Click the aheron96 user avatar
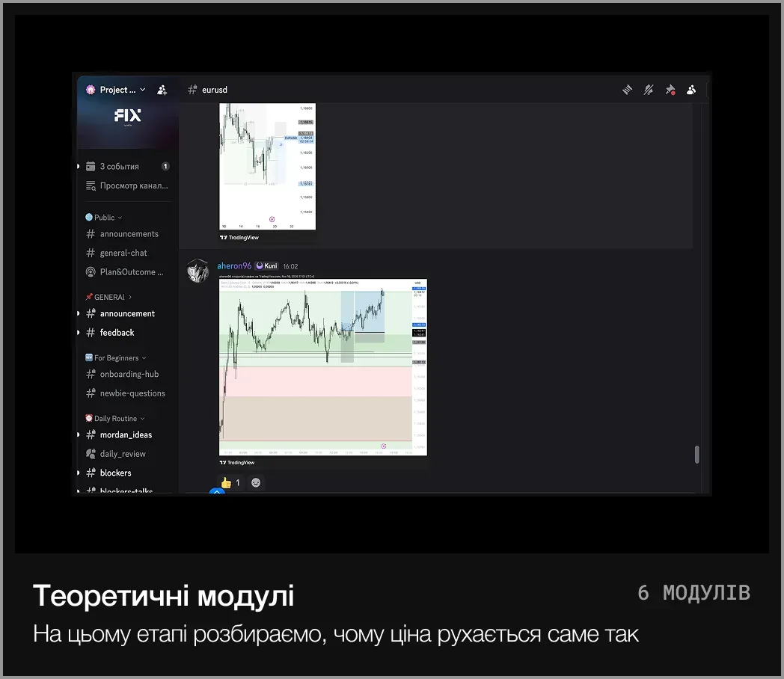 197,271
